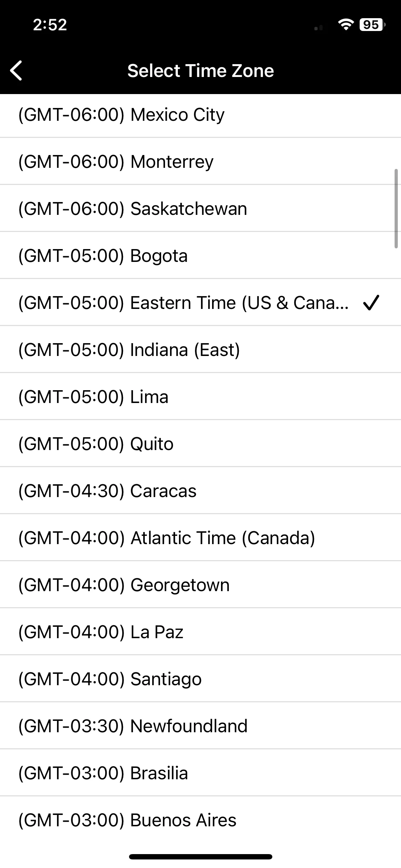Select Indiana (East) time zone

tap(200, 349)
